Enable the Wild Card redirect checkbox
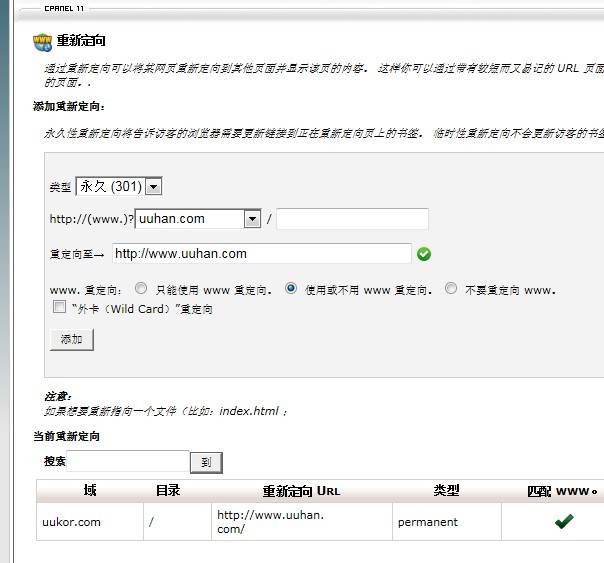The width and height of the screenshot is (604, 563). [x=59, y=307]
